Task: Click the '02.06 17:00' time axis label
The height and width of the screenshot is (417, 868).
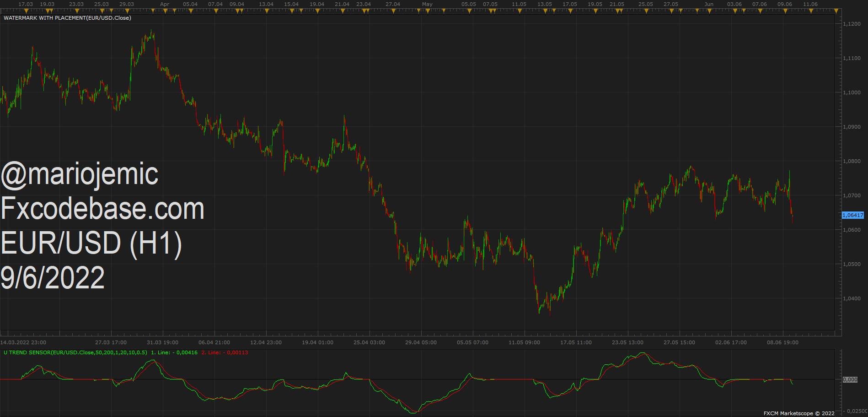Action: pos(731,342)
